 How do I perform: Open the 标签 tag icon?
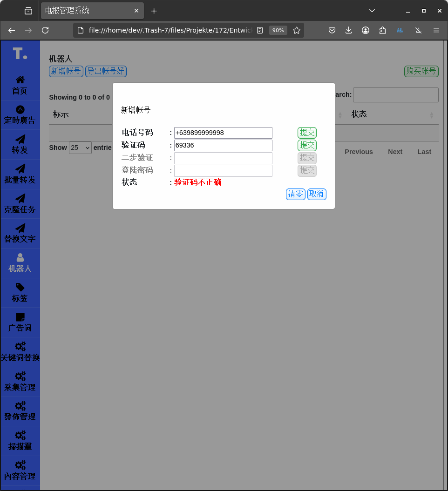(x=20, y=287)
